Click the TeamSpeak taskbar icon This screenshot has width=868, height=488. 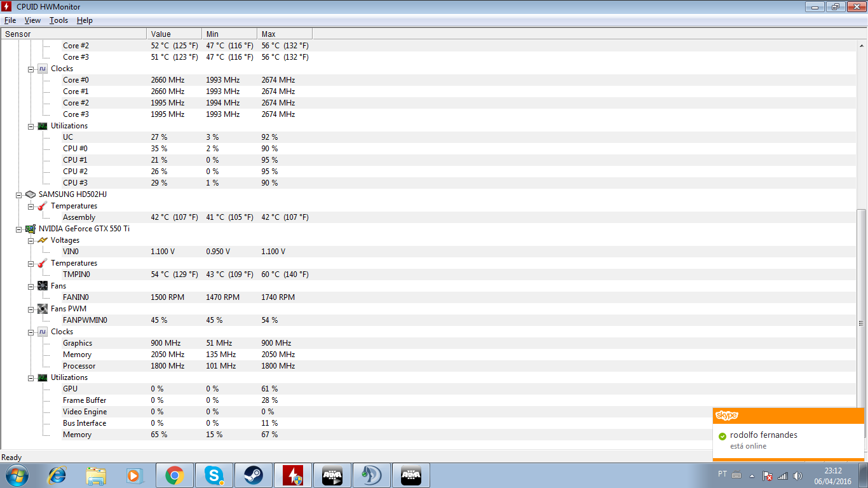pyautogui.click(x=371, y=475)
